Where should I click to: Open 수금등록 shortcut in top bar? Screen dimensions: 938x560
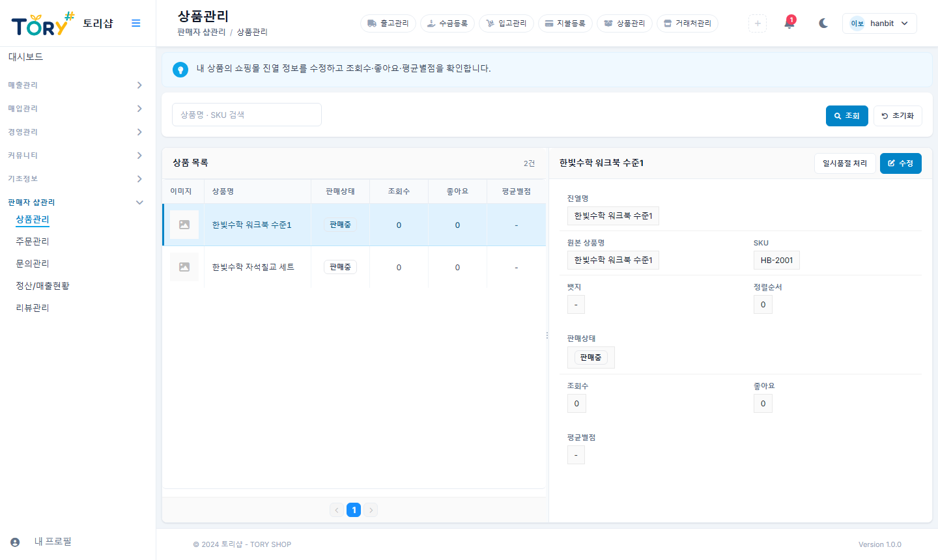(x=448, y=23)
